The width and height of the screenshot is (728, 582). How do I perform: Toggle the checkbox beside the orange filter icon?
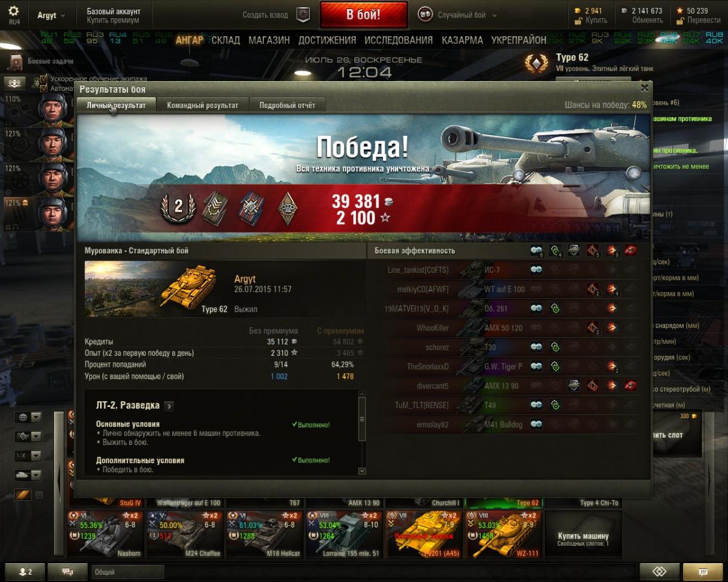coord(39,495)
